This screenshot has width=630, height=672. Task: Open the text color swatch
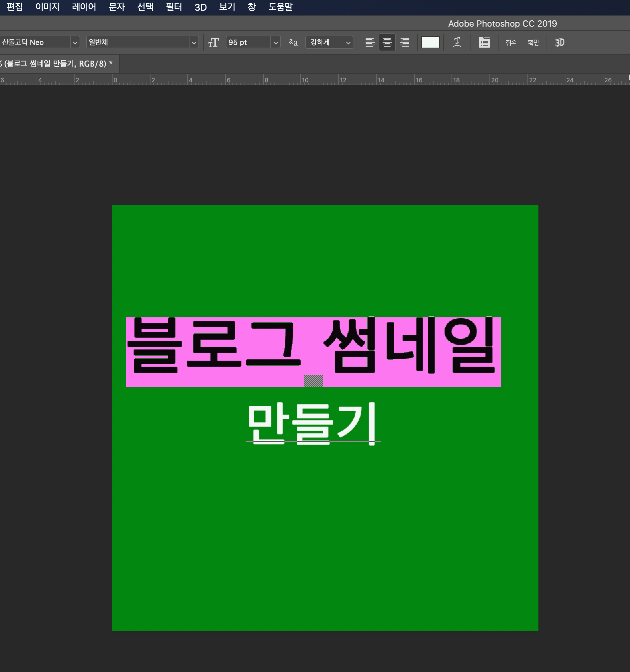(430, 42)
